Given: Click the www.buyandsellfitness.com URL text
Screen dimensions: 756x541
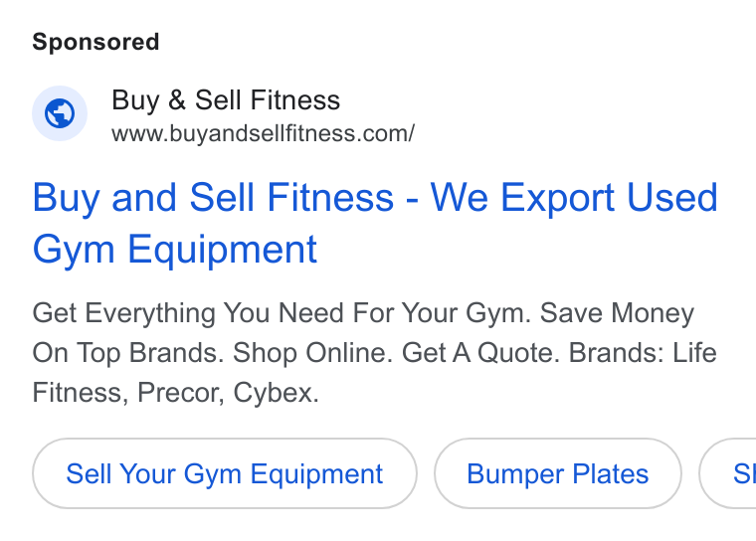Looking at the screenshot, I should pyautogui.click(x=263, y=133).
